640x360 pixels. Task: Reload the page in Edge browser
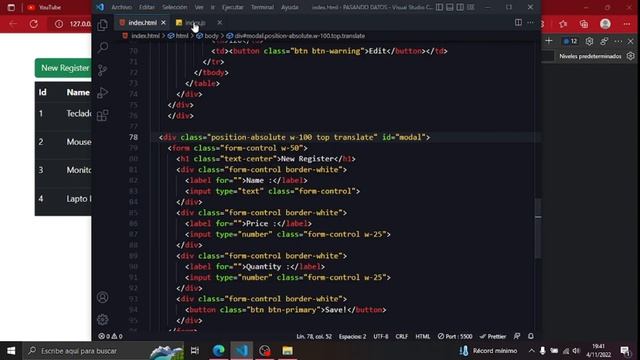34,24
